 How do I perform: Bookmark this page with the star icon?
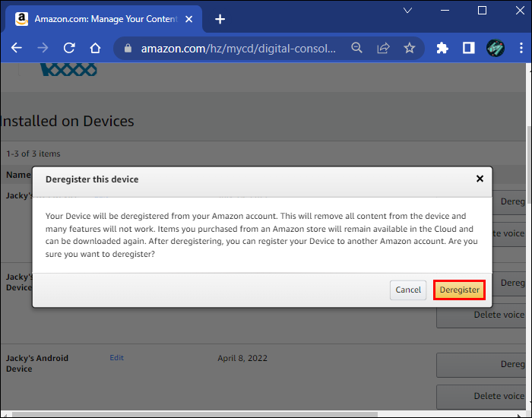(x=410, y=48)
